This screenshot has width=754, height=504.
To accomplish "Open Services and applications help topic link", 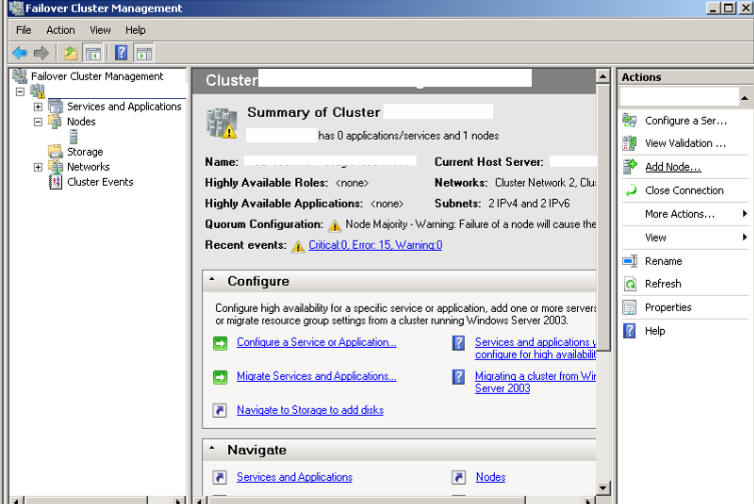I will coord(535,348).
